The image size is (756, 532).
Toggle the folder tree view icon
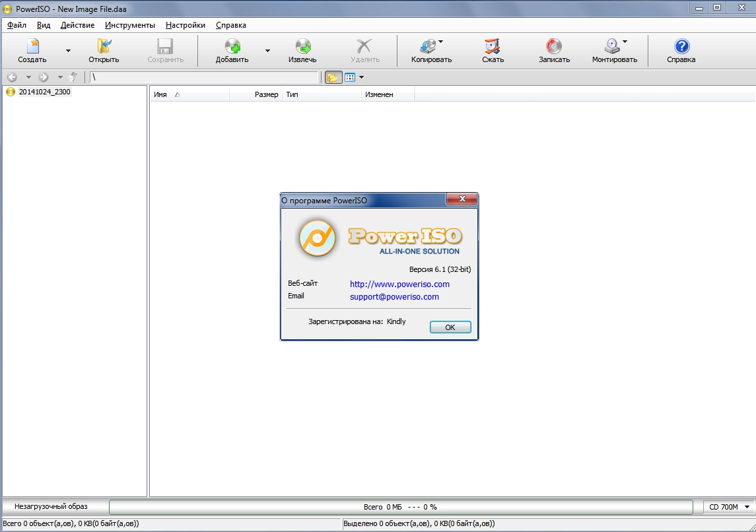click(x=333, y=77)
